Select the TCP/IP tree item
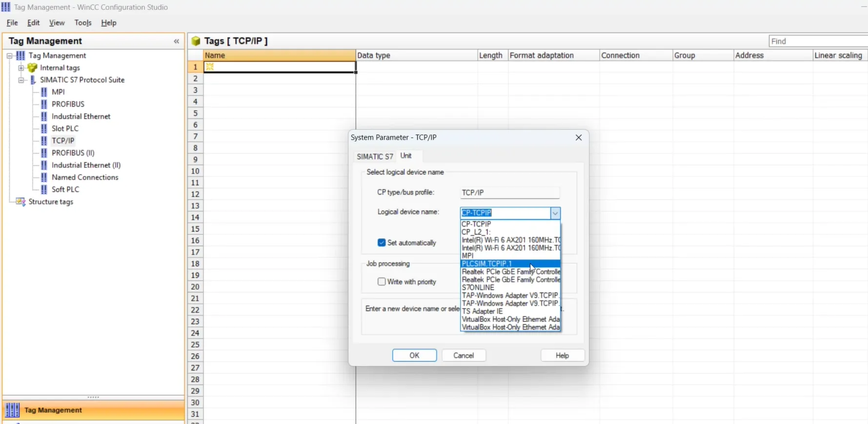 point(63,140)
